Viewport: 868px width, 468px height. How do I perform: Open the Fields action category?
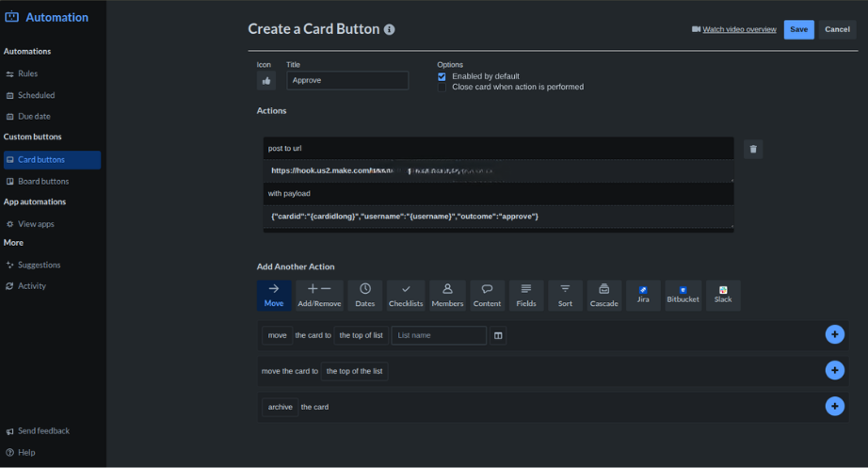526,295
